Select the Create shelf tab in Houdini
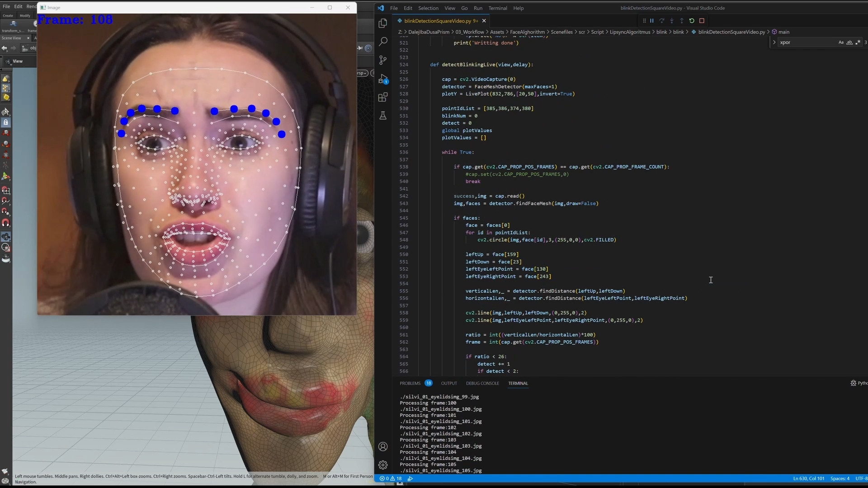The image size is (868, 488). [x=8, y=15]
